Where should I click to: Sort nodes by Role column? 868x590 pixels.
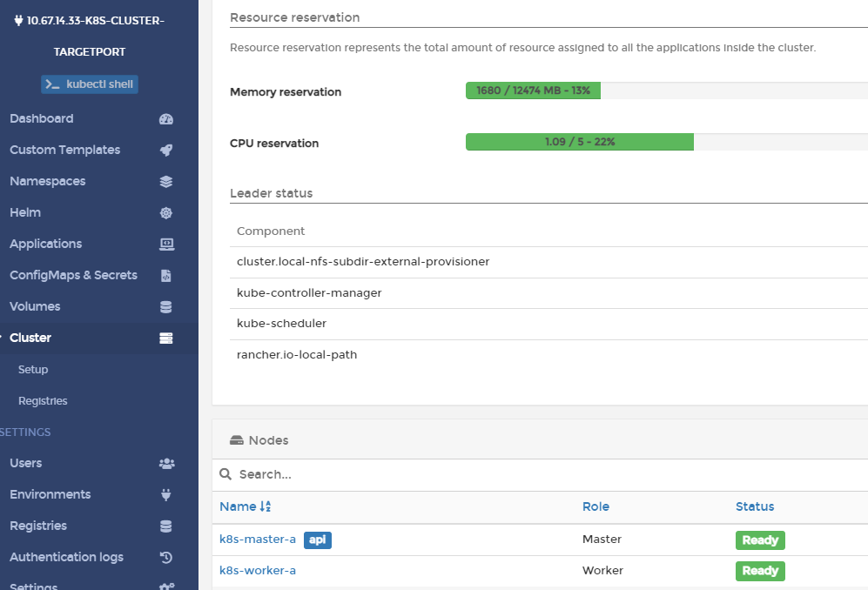click(x=595, y=506)
